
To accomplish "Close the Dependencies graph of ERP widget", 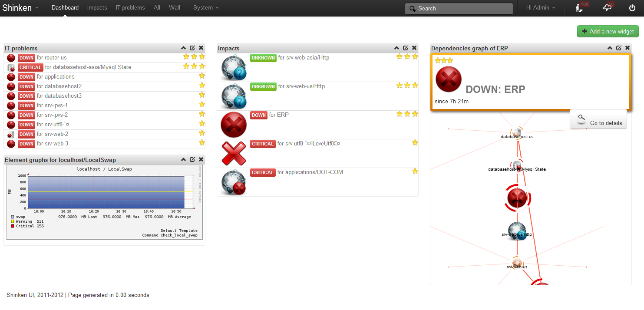I will point(627,48).
